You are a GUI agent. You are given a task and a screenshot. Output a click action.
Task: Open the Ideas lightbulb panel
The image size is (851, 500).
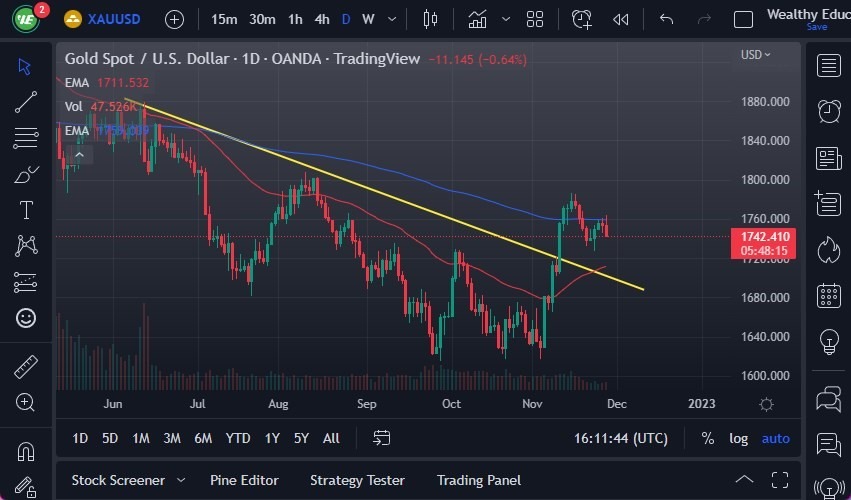point(828,341)
